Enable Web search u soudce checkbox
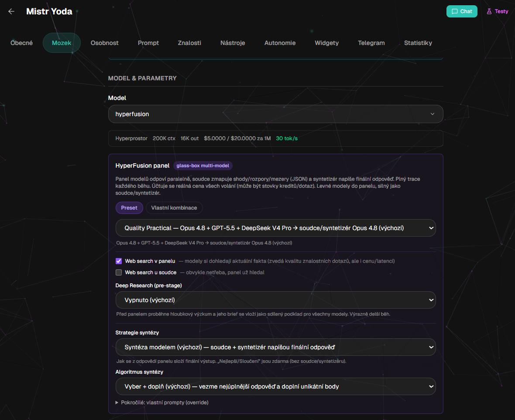 coord(119,272)
